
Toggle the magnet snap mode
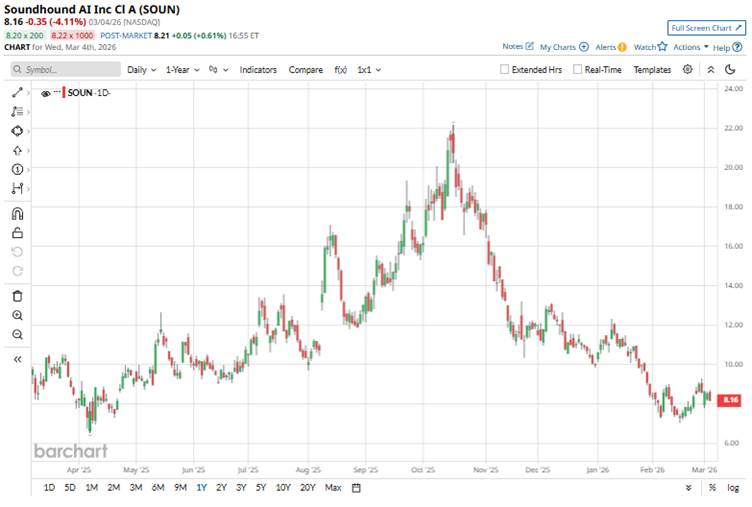point(17,213)
